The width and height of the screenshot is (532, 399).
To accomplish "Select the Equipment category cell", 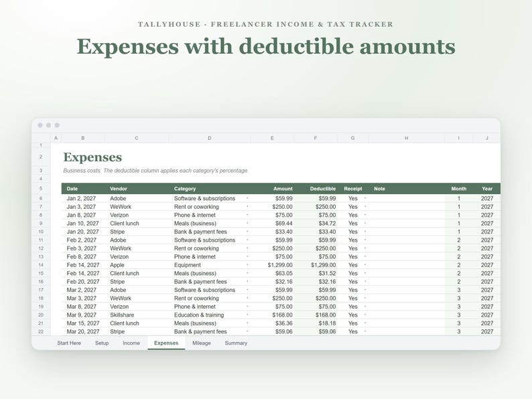I will [x=209, y=265].
